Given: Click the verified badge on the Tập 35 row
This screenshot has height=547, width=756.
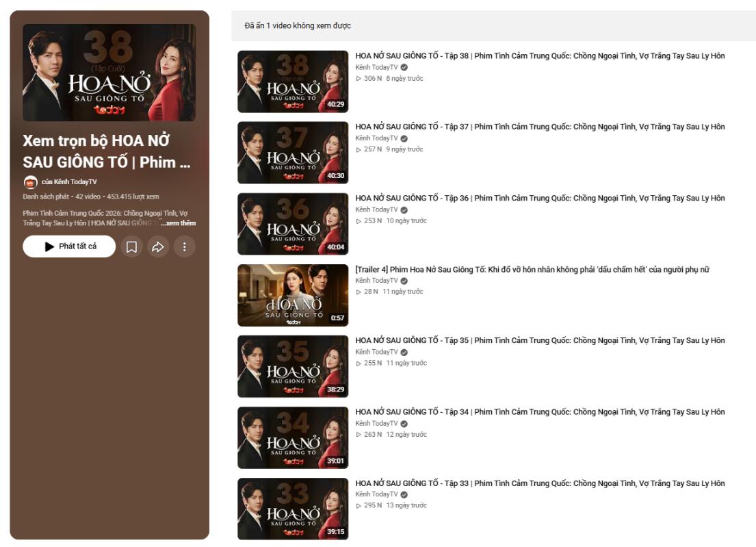Looking at the screenshot, I should [x=404, y=352].
